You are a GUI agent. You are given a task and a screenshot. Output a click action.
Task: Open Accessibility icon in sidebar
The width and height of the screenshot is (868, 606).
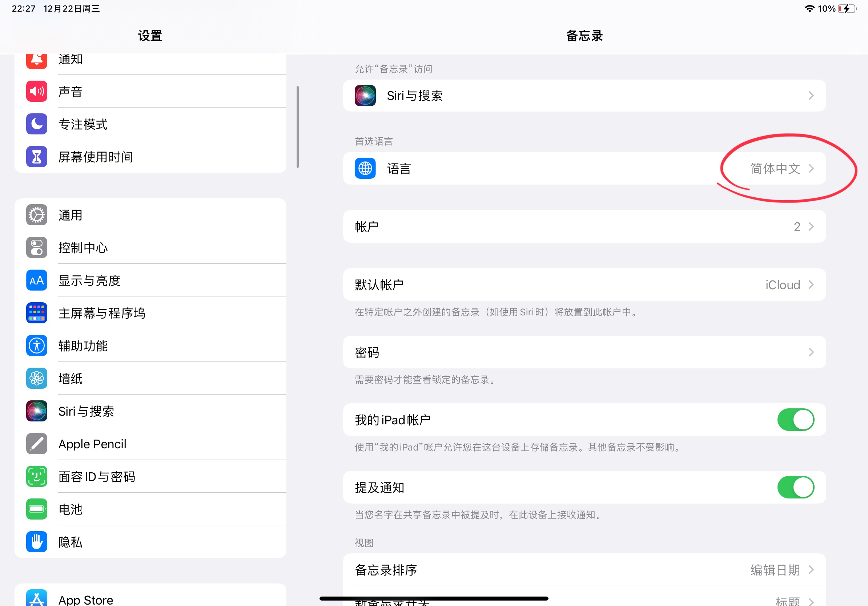[x=37, y=346]
